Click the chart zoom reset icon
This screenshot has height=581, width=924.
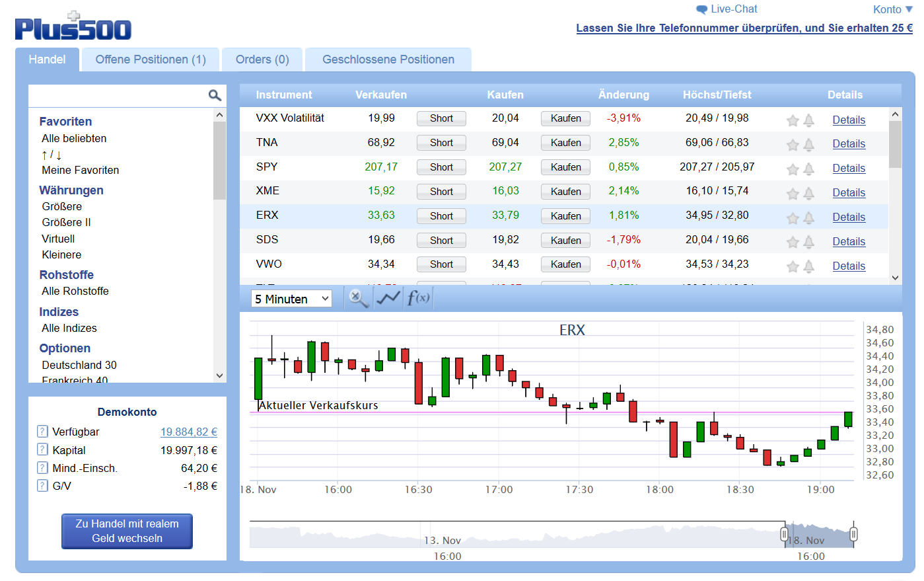click(x=359, y=298)
